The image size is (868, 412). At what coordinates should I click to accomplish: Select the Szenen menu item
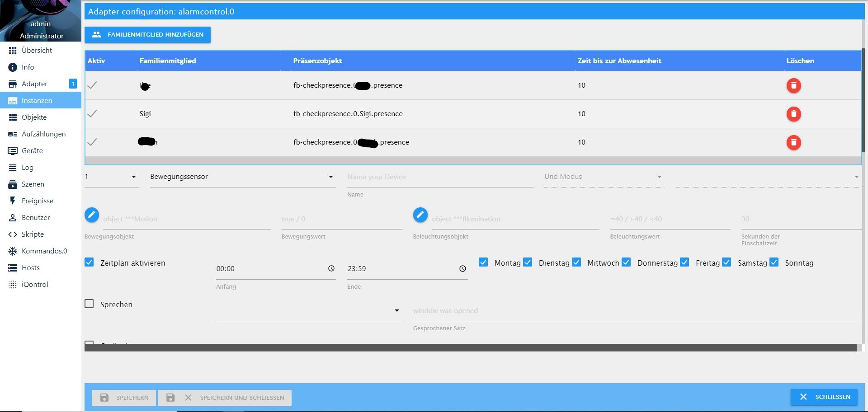coord(41,184)
